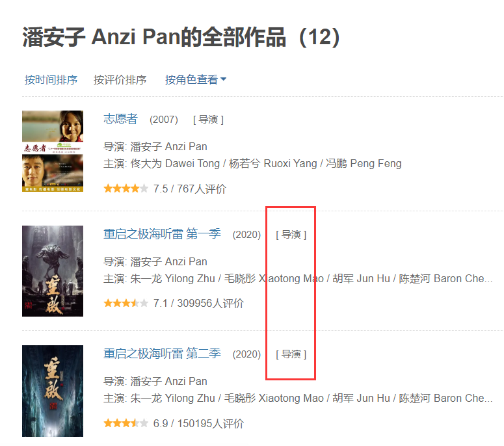
Task: Click the star rating beside 7.1
Action: click(x=126, y=303)
